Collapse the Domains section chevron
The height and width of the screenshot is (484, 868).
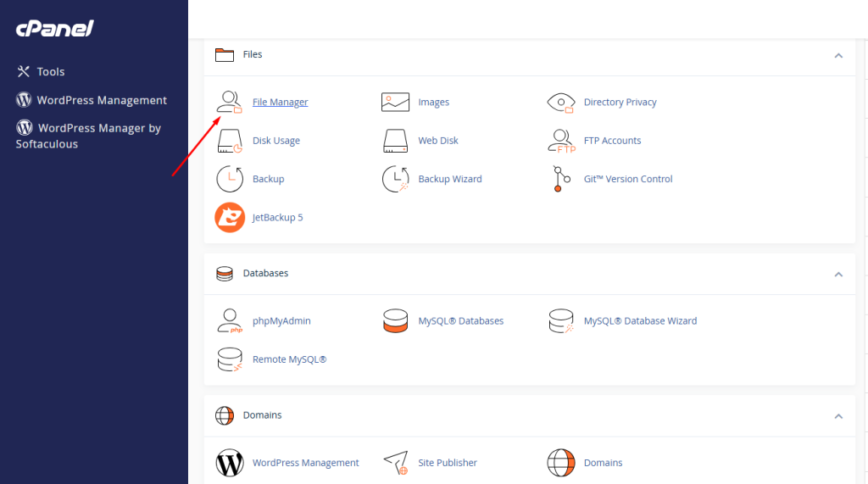(838, 416)
